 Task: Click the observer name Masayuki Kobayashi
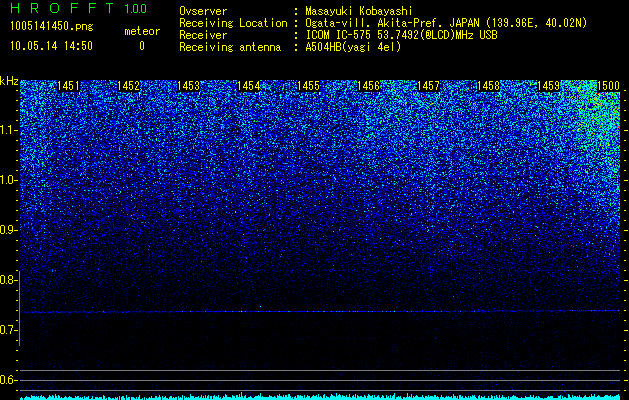358,11
